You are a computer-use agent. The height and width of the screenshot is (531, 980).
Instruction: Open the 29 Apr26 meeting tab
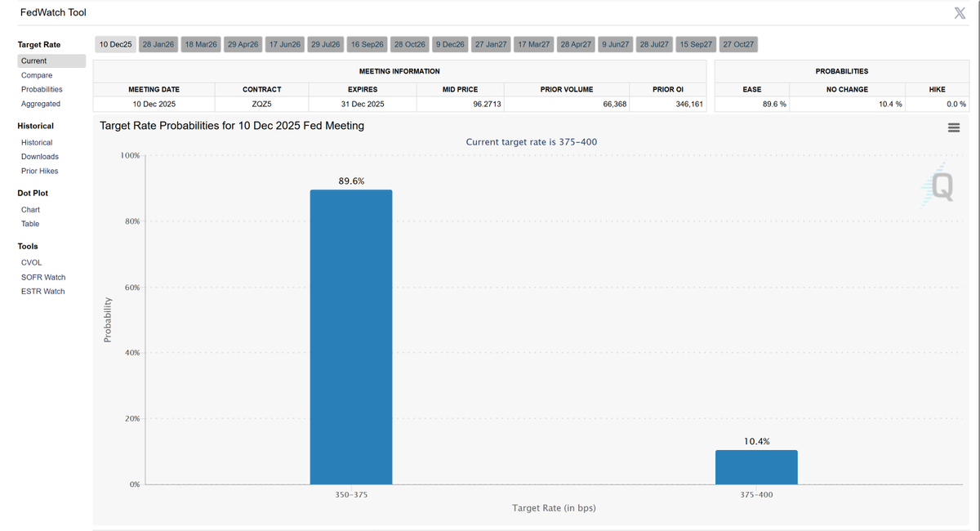tap(243, 44)
